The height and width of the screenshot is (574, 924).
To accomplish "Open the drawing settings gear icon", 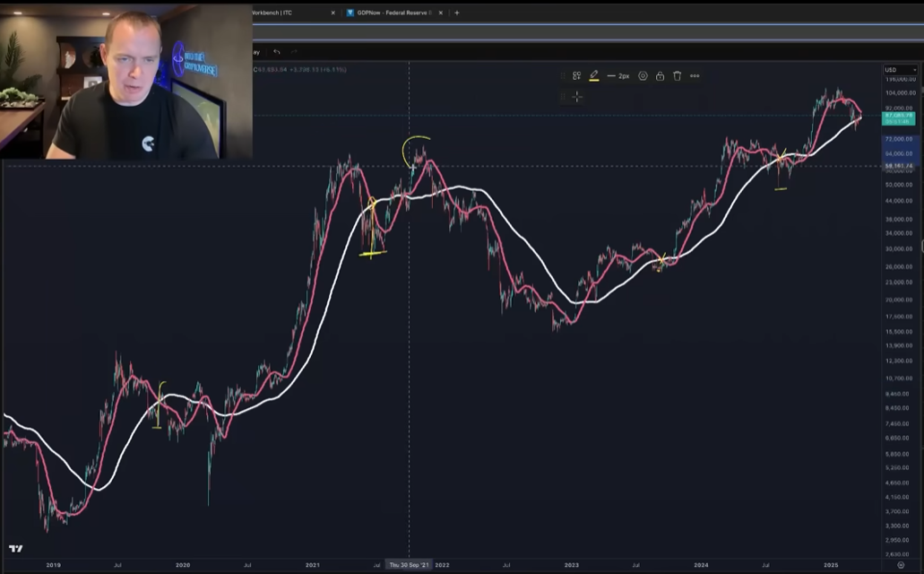I will [x=643, y=75].
